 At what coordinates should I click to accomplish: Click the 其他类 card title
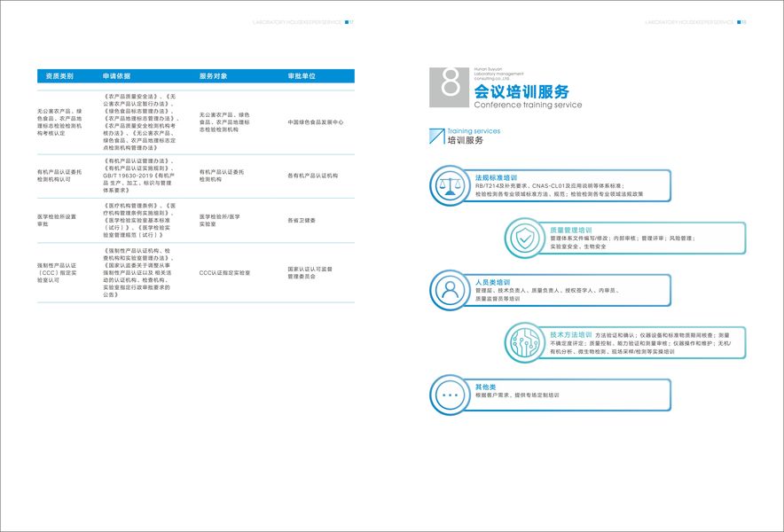tap(485, 387)
